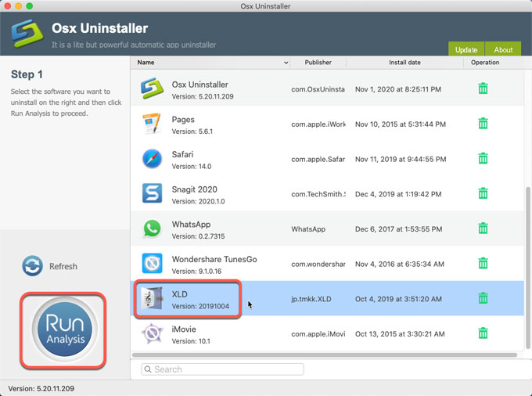This screenshot has height=396, width=532.
Task: Click date Dec 6, 2017 at 1:53:55 PM
Action: click(399, 229)
